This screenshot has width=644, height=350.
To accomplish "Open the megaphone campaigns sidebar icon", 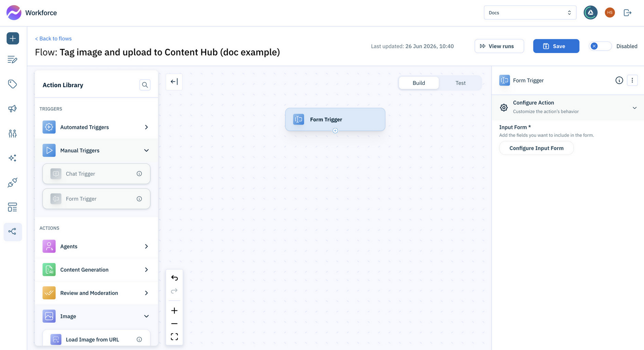I will pyautogui.click(x=13, y=109).
